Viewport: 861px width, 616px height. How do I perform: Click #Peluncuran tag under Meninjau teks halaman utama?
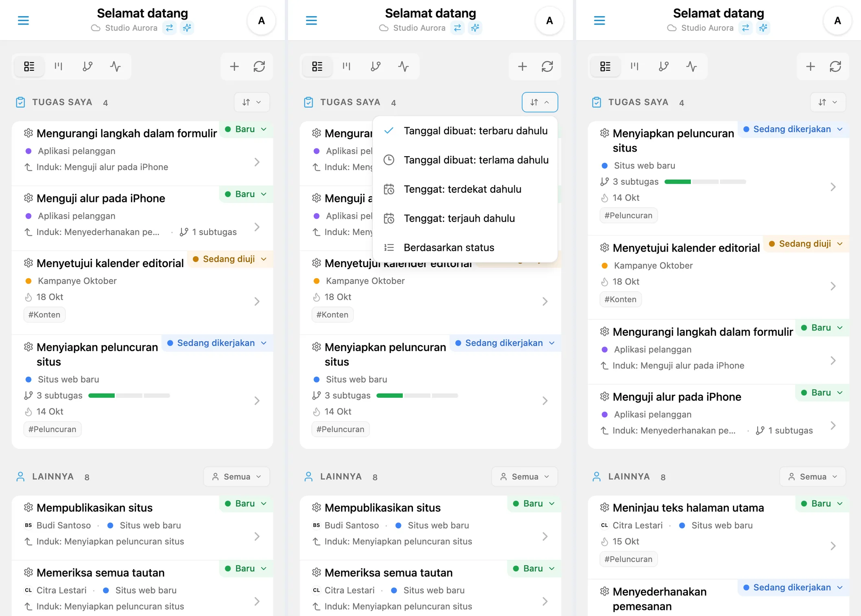(629, 559)
